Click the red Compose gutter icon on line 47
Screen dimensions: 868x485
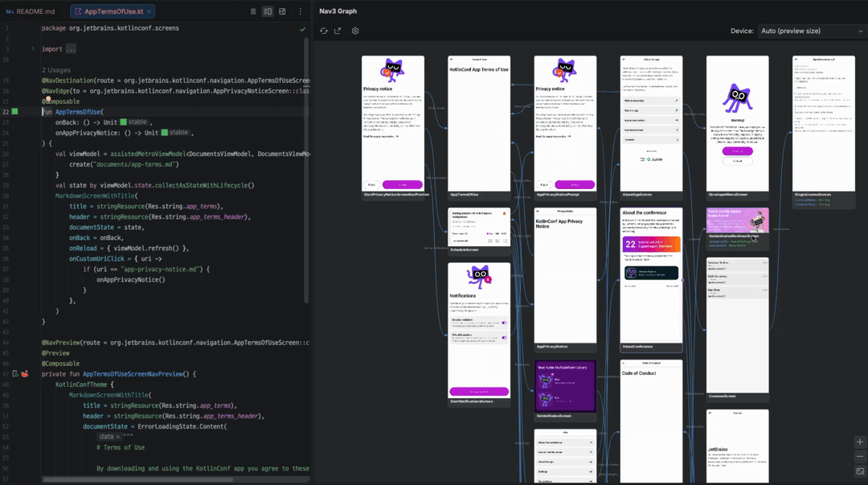click(x=25, y=374)
